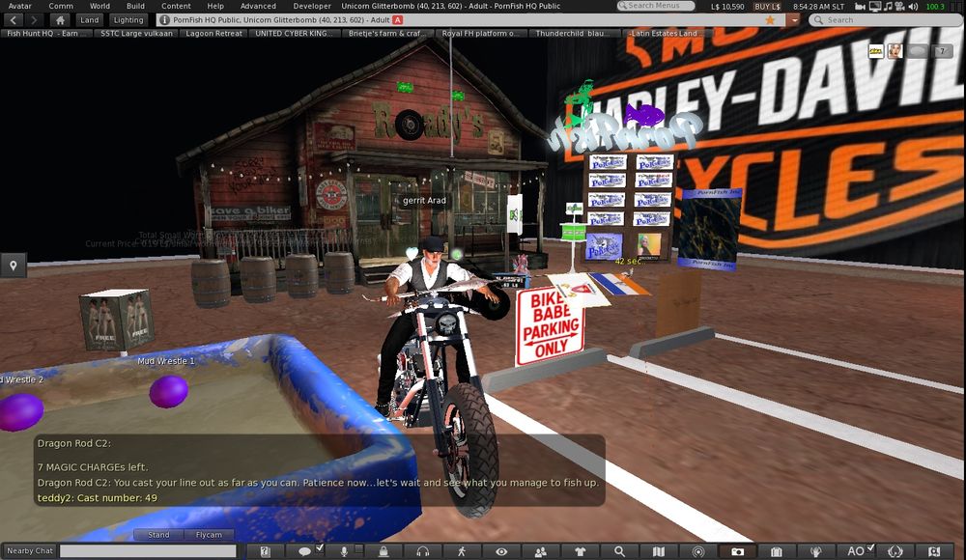Toggle the AO enable checkbox
The width and height of the screenshot is (966, 560).
[870, 547]
